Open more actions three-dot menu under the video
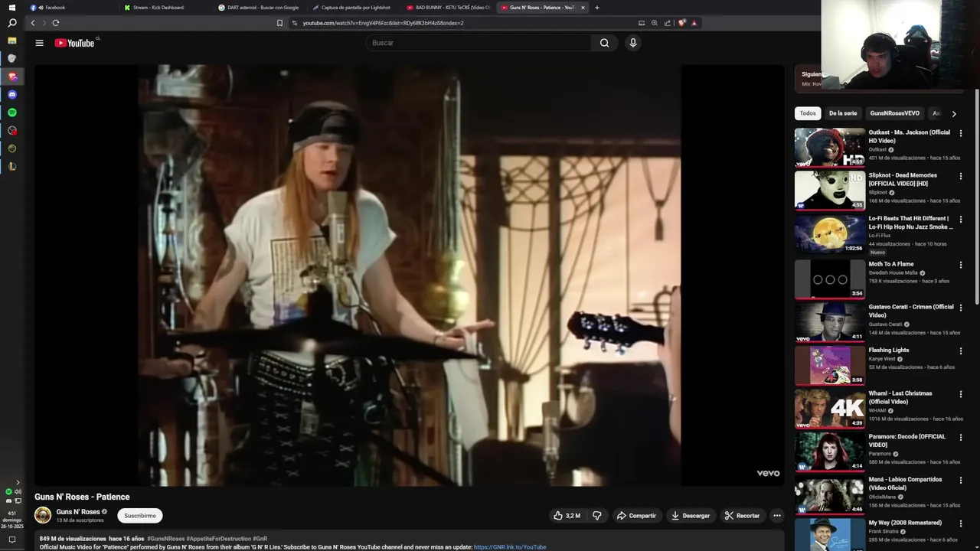 (x=776, y=516)
